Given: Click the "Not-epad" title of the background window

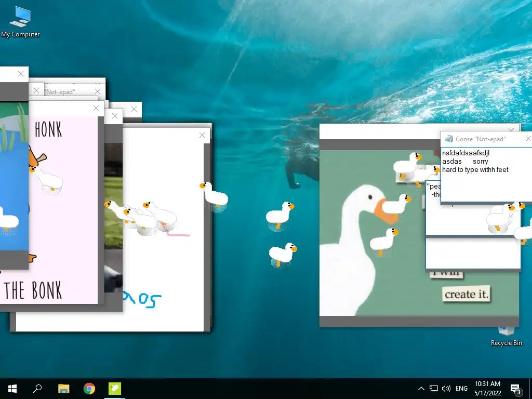Looking at the screenshot, I should (60, 92).
